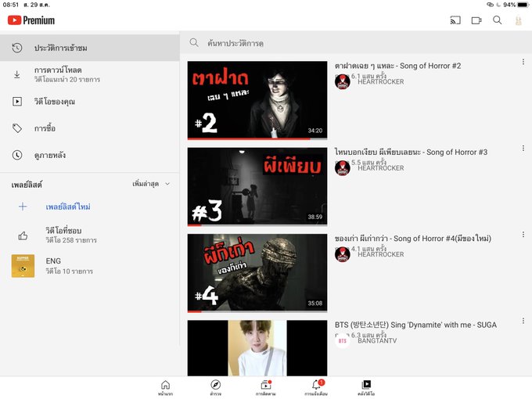
Task: Open the Subscriptions tab in bottom bar
Action: [266, 388]
